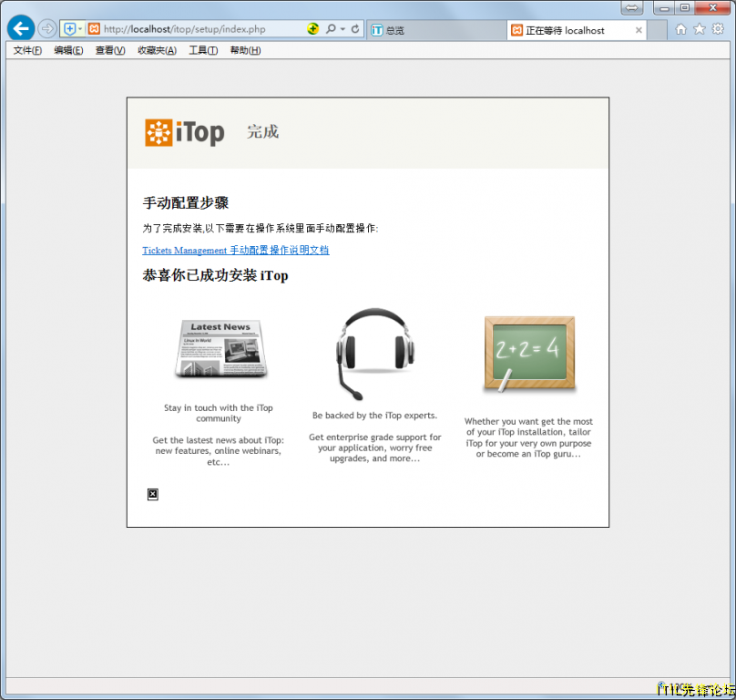Screen dimensions: 736x700
Task: Click 'Be backed by the iTop experts.' text
Action: point(374,416)
